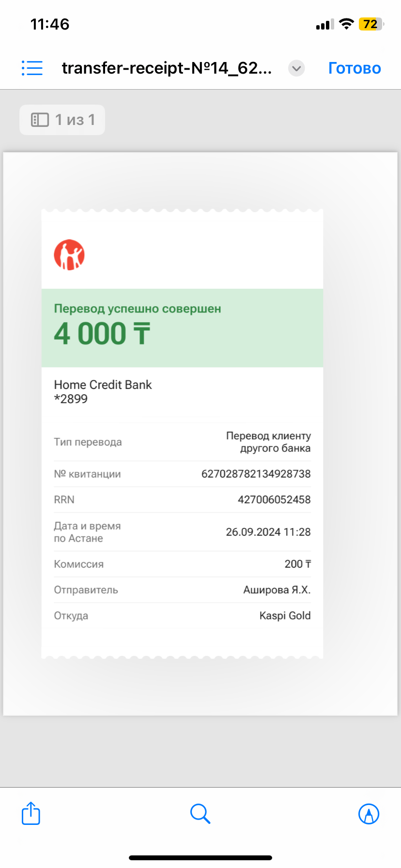
Task: Tap the share icon at bottom left
Action: coord(31,813)
